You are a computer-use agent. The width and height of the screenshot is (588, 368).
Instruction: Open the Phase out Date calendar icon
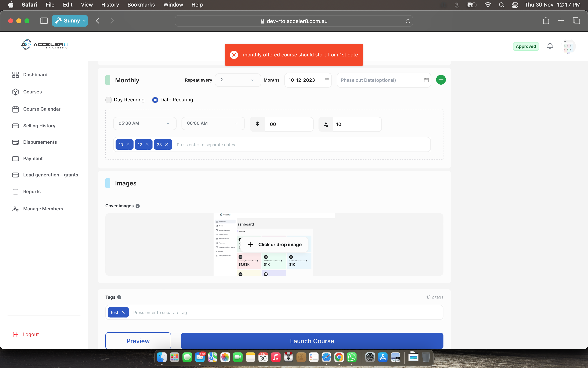pos(426,80)
